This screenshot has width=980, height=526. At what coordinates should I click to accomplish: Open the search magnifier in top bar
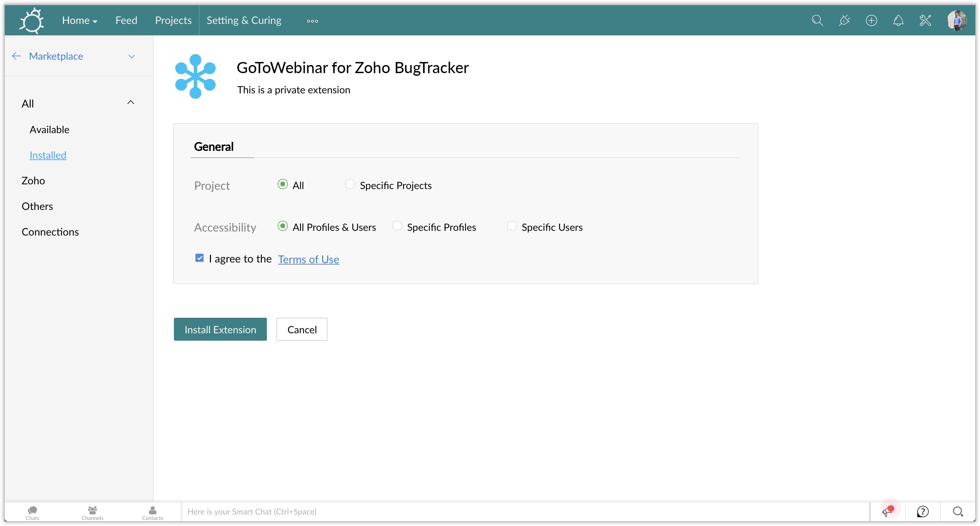coord(817,21)
